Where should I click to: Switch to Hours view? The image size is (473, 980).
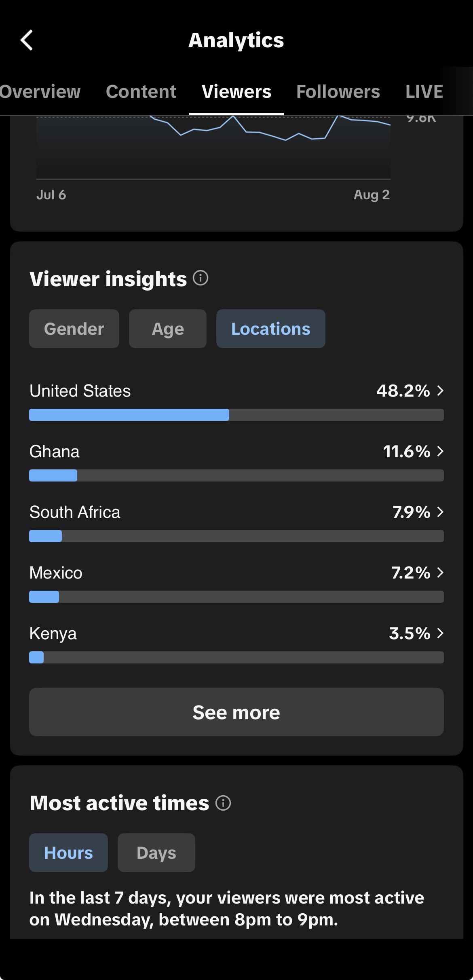pos(68,853)
